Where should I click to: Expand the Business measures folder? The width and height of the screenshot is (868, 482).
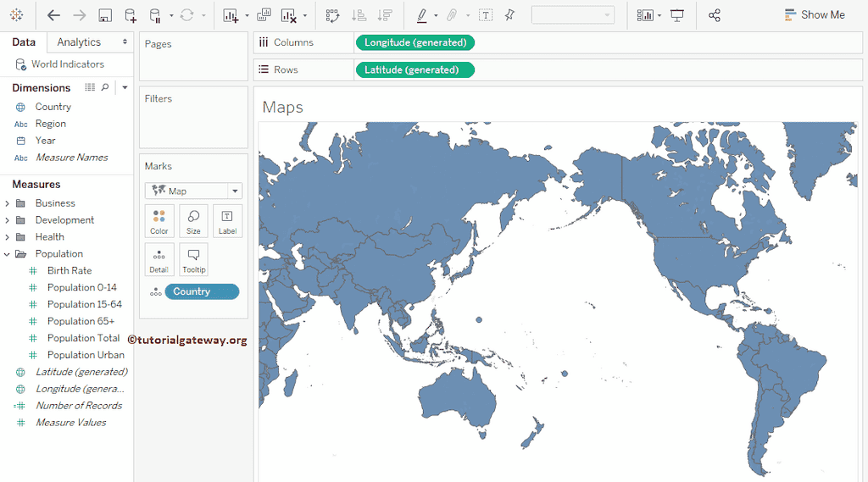pos(8,203)
